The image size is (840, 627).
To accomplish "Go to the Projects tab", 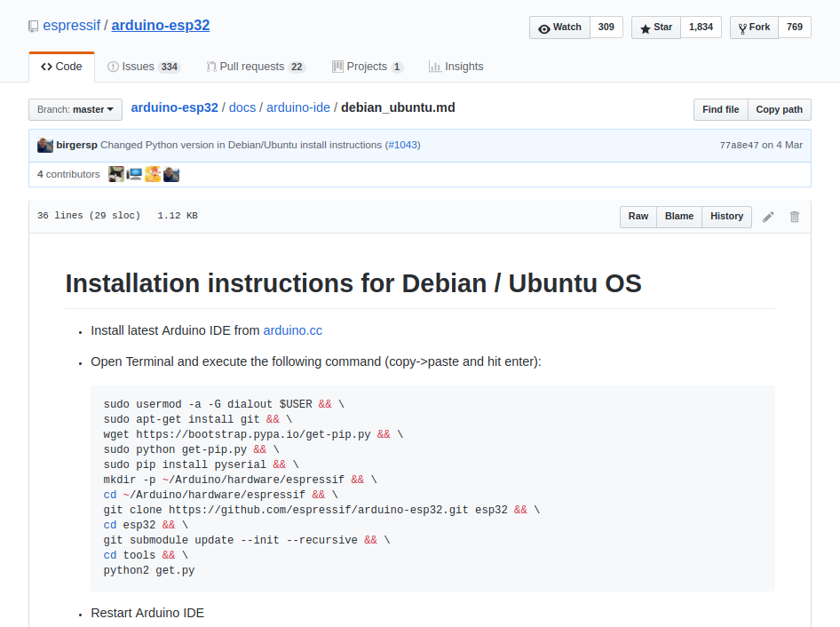I will tap(367, 67).
